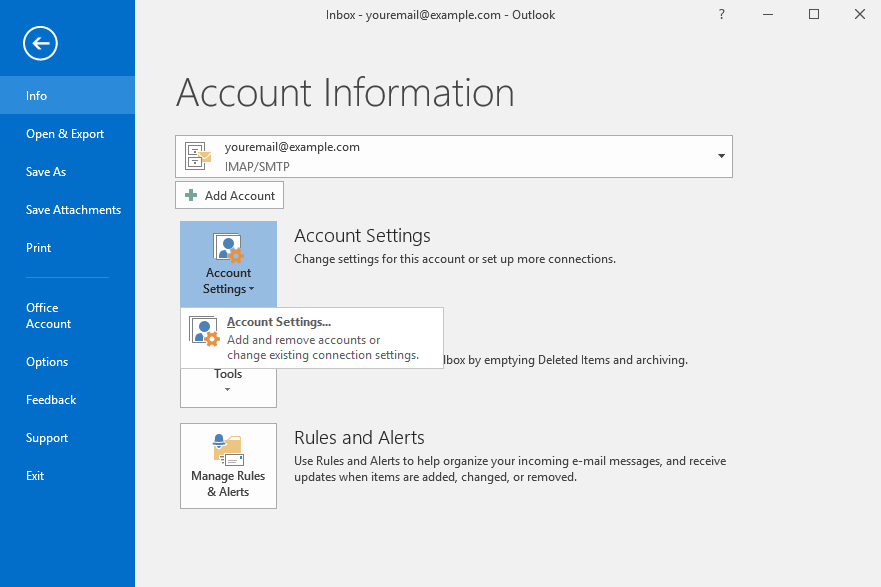Screen dimensions: 881x587
Task: Select Feedback in the sidebar
Action: pos(67,400)
